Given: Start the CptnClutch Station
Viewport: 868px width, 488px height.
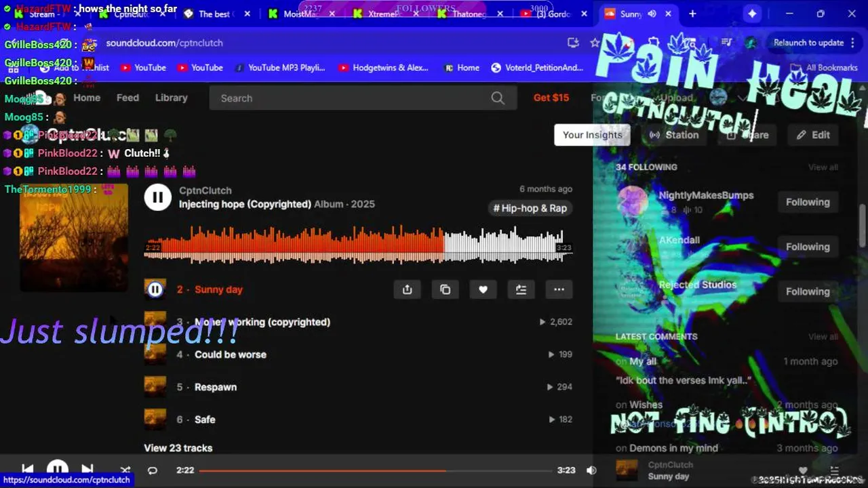Looking at the screenshot, I should (x=674, y=135).
